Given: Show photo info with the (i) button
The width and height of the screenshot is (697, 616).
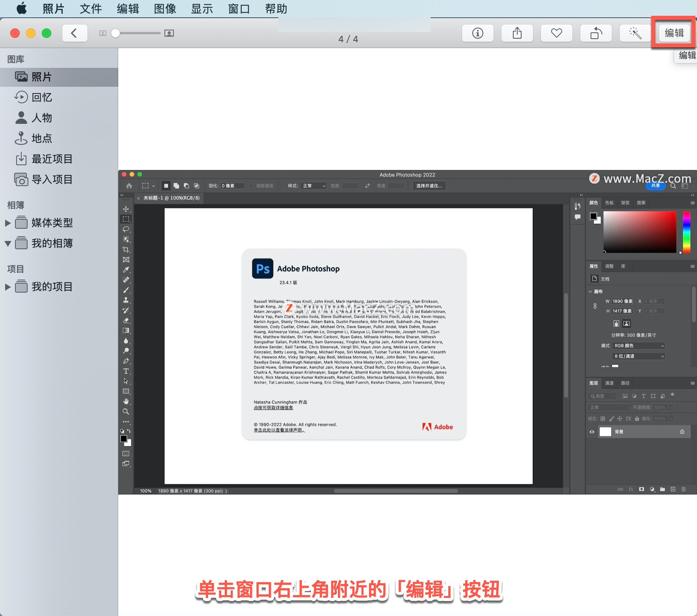Looking at the screenshot, I should (x=478, y=33).
